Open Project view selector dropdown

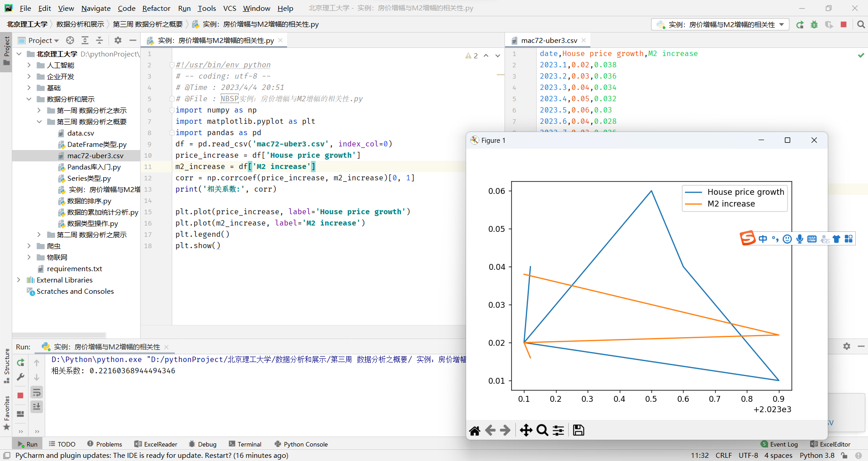43,40
